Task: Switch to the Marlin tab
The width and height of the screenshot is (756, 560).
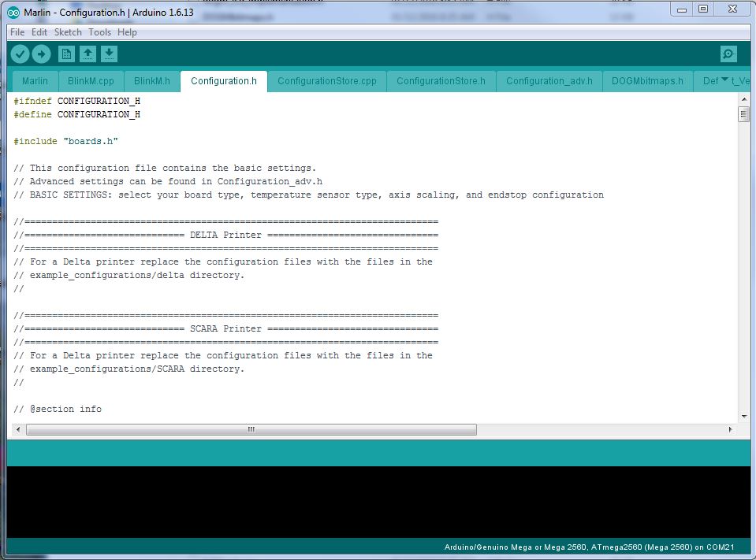Action: pyautogui.click(x=35, y=81)
